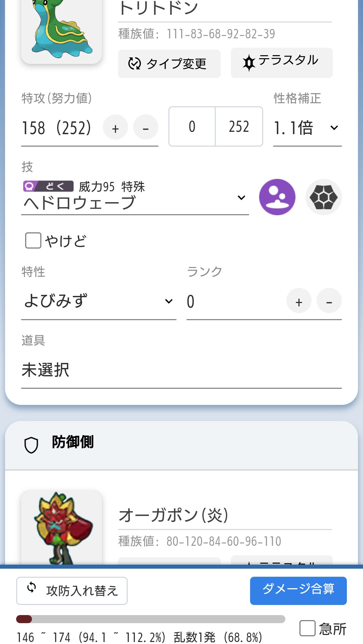Increase special attack EV with plus button
The image size is (363, 644).
click(x=115, y=127)
